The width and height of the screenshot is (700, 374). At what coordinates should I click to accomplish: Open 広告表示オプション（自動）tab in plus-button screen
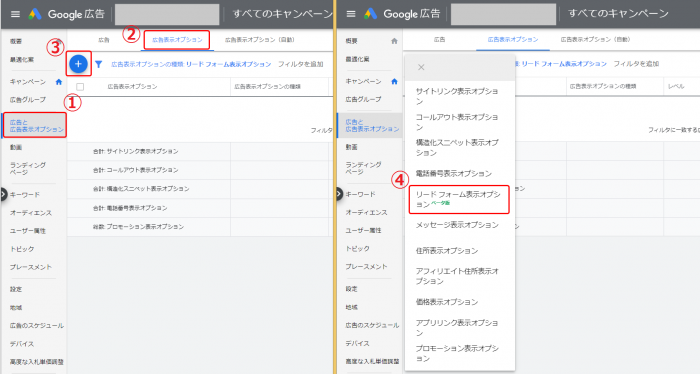click(260, 40)
